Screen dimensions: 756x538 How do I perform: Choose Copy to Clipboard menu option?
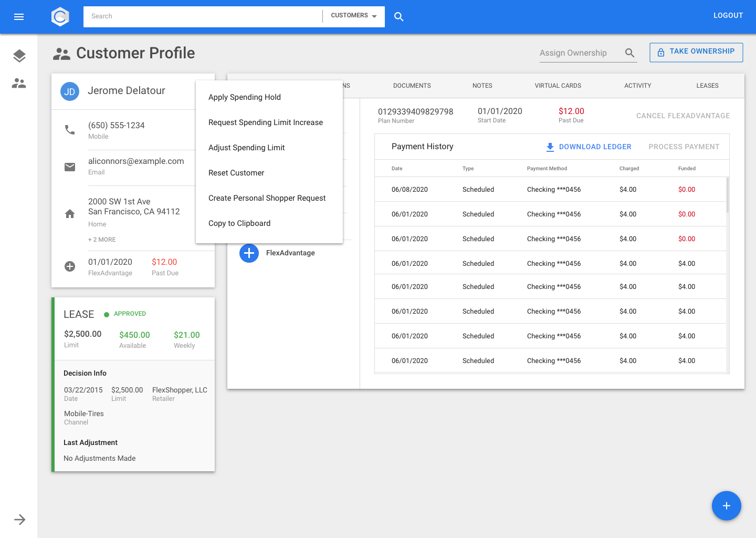point(239,223)
